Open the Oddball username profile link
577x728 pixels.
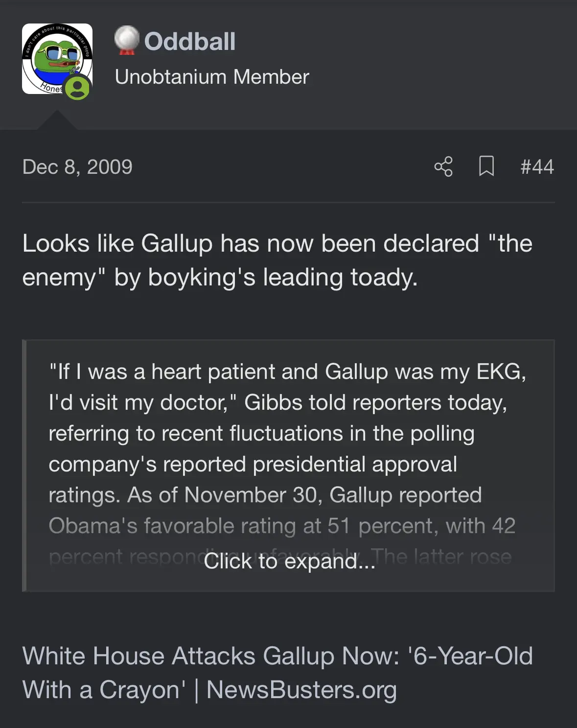click(x=190, y=41)
